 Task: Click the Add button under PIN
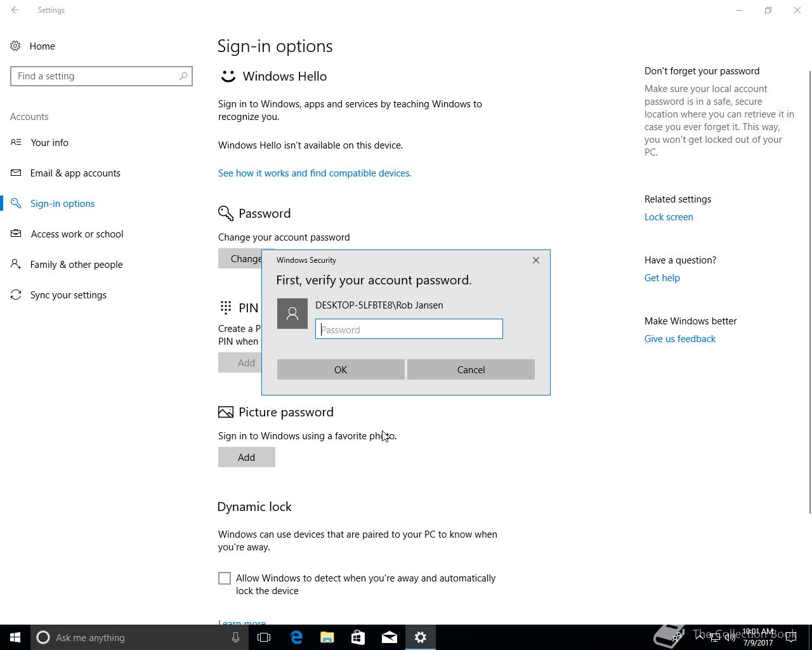(240, 363)
